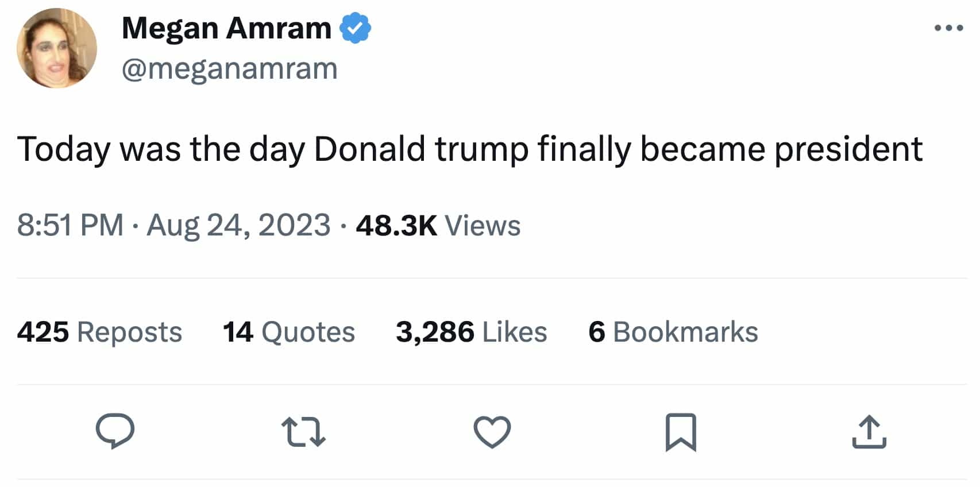Like the tweet with the heart icon

pos(492,432)
